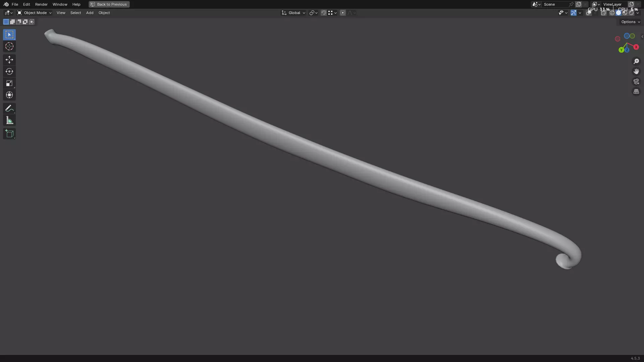Open the Add menu in viewport header
The image size is (644, 362).
tap(90, 13)
